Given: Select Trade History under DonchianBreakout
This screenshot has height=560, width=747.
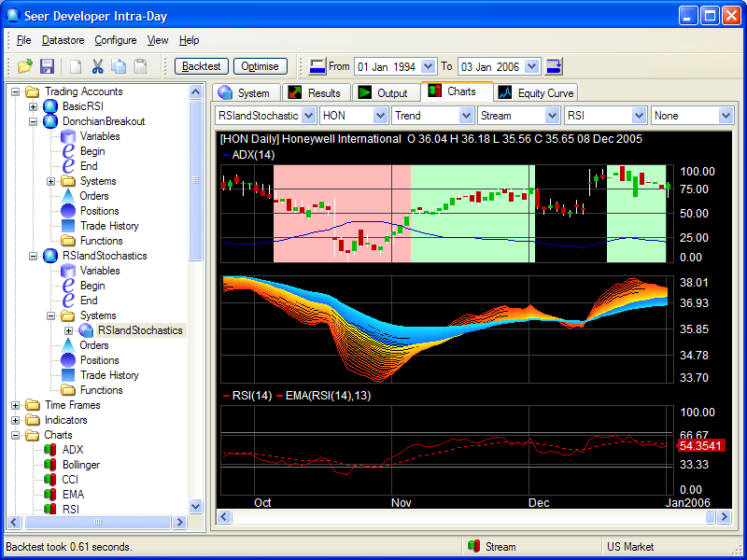Looking at the screenshot, I should 109,226.
